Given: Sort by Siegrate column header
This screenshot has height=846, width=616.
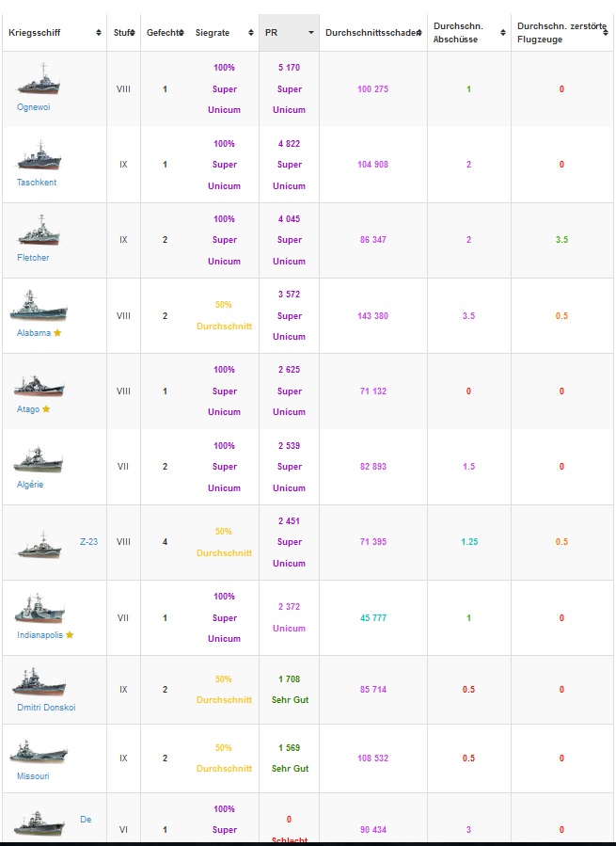Looking at the screenshot, I should [x=224, y=33].
